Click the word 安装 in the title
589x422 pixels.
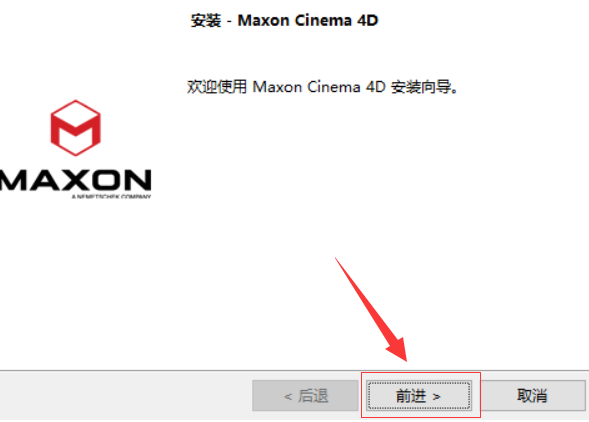pos(206,20)
